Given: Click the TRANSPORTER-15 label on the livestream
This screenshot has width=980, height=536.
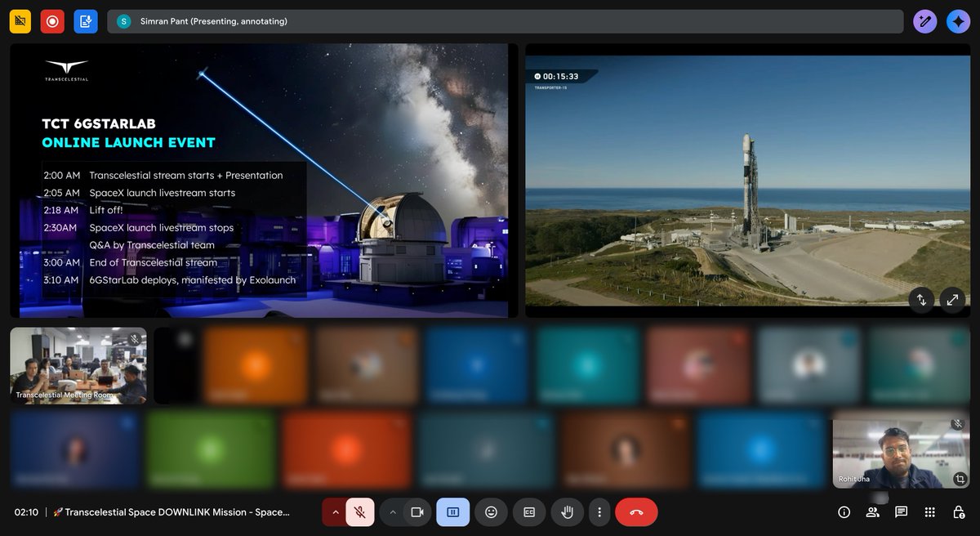Looking at the screenshot, I should (551, 87).
